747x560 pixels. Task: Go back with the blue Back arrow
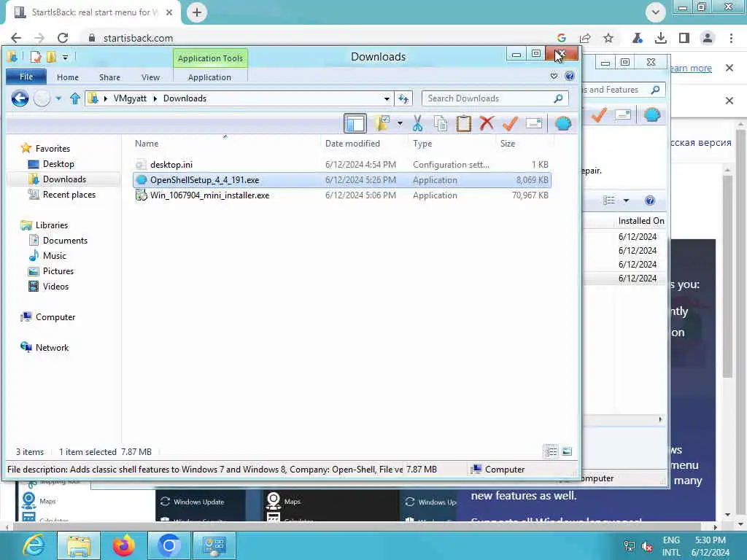[x=20, y=98]
